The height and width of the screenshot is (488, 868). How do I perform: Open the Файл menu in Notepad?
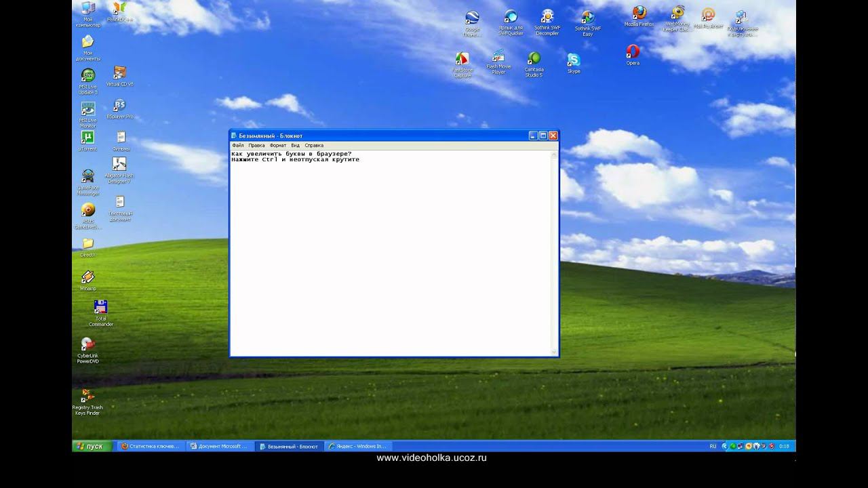click(x=237, y=145)
